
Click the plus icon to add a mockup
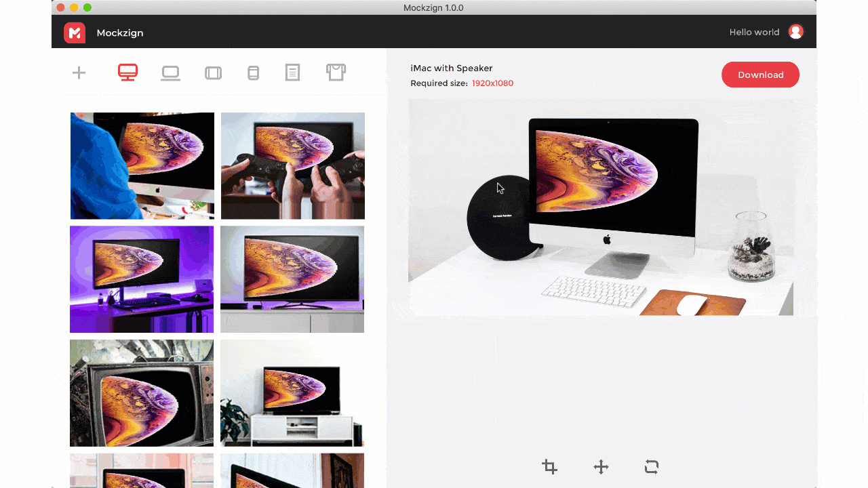coord(79,73)
